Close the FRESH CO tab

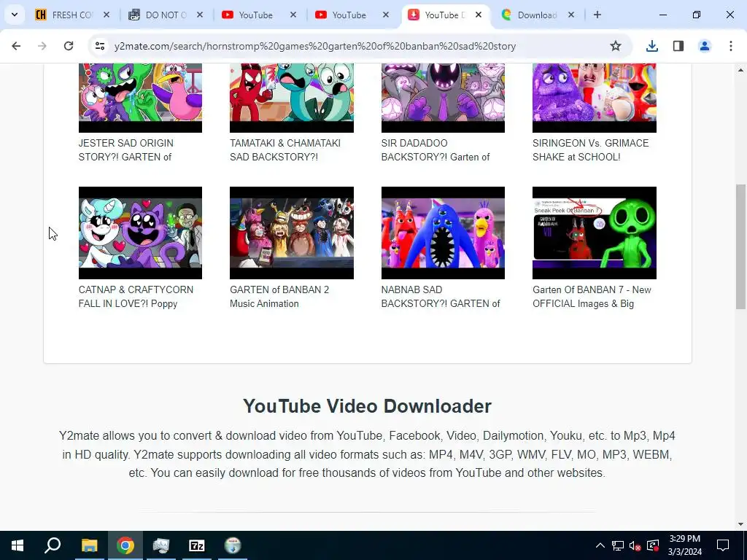pos(107,15)
